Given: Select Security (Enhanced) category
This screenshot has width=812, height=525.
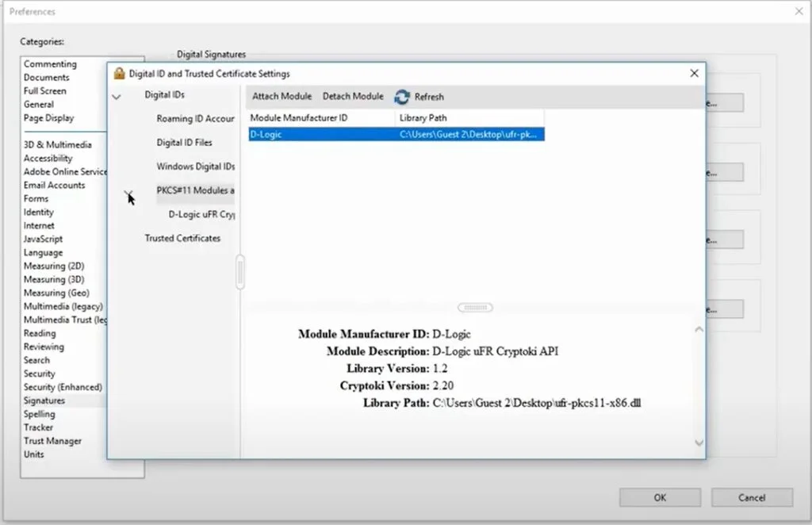Looking at the screenshot, I should (63, 387).
